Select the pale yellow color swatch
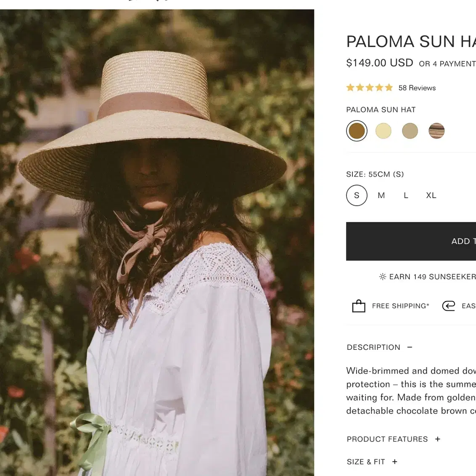Viewport: 476px width, 476px height. point(383,131)
